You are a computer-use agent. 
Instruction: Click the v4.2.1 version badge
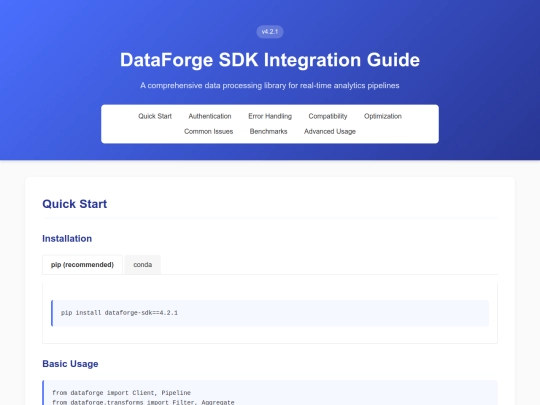[x=270, y=32]
